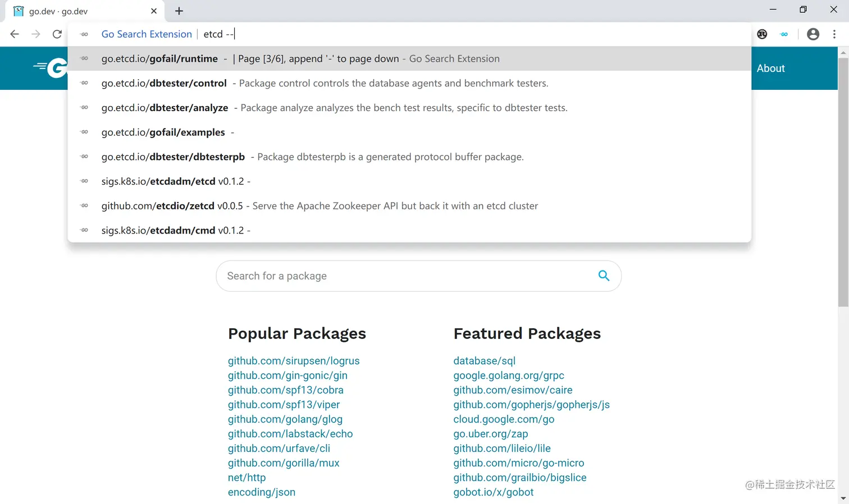Open github.com/spf13/viper package link

click(284, 405)
